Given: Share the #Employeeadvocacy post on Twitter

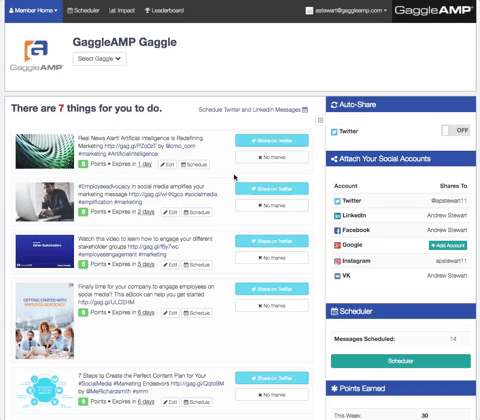Looking at the screenshot, I should point(272,189).
